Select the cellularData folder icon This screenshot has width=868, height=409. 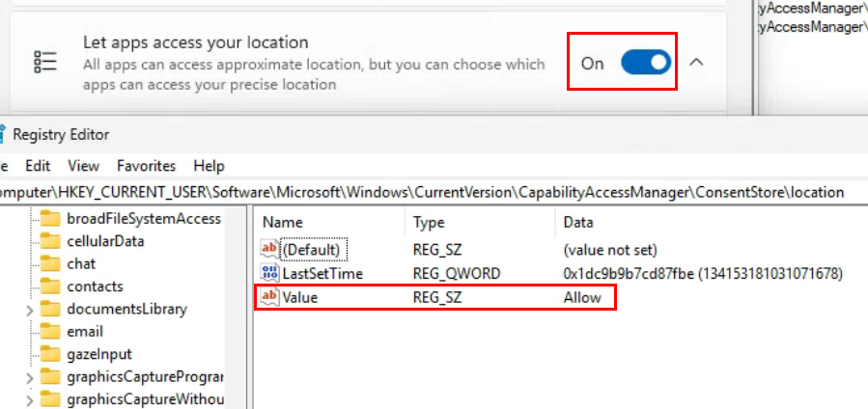[x=50, y=241]
